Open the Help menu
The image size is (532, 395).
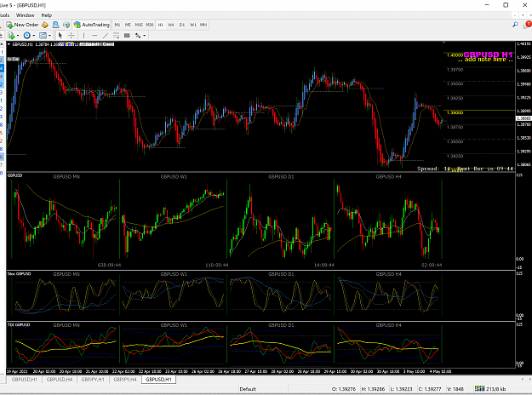(47, 15)
